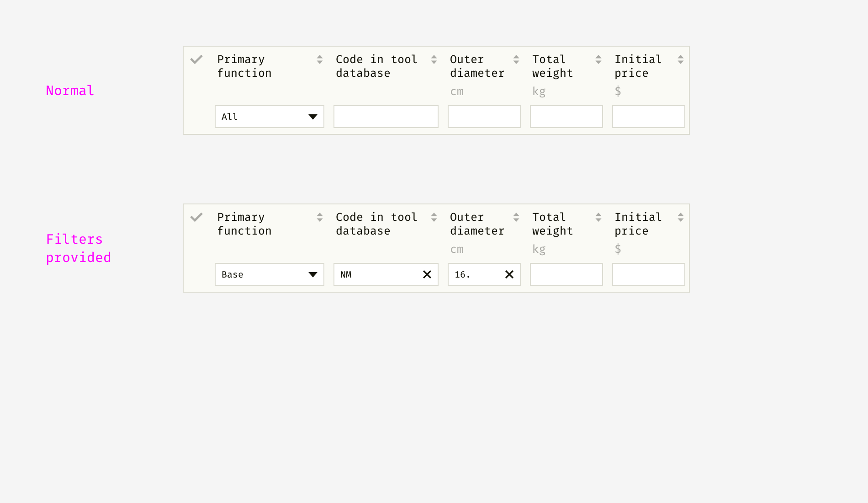
Task: Click the Total weight column header
Action: click(552, 66)
